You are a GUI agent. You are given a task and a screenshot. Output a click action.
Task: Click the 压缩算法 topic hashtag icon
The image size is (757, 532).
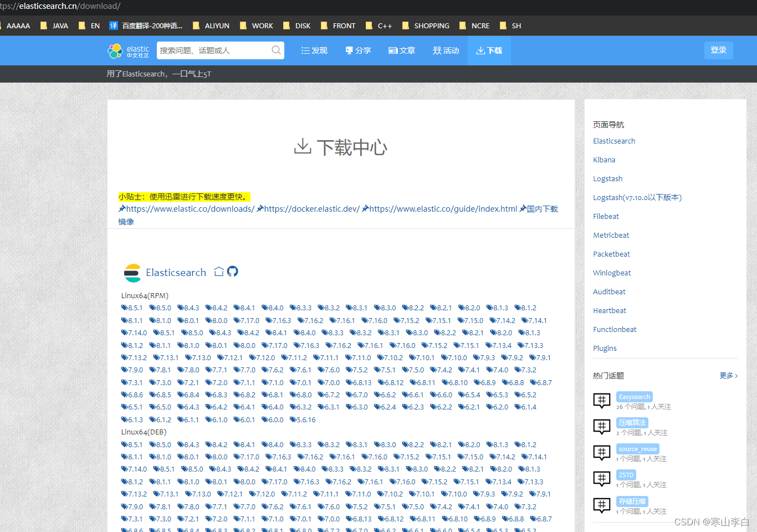tap(602, 427)
